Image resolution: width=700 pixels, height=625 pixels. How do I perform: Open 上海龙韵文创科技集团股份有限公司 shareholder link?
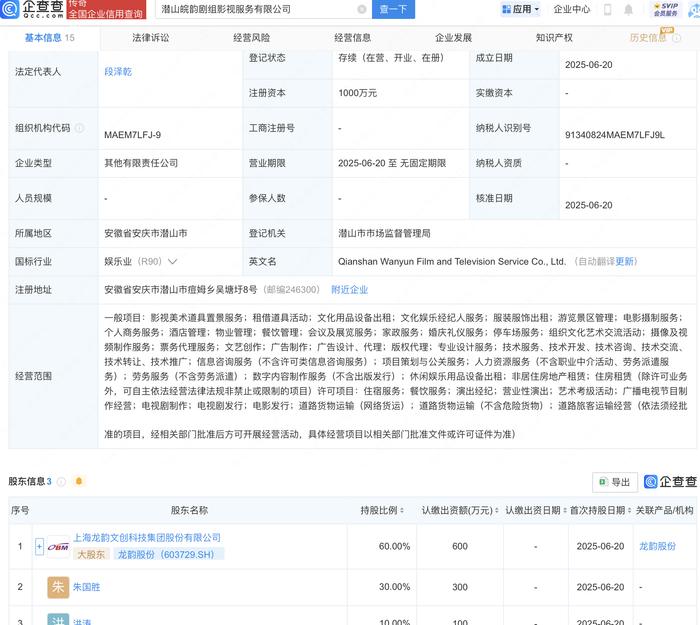[x=147, y=538]
